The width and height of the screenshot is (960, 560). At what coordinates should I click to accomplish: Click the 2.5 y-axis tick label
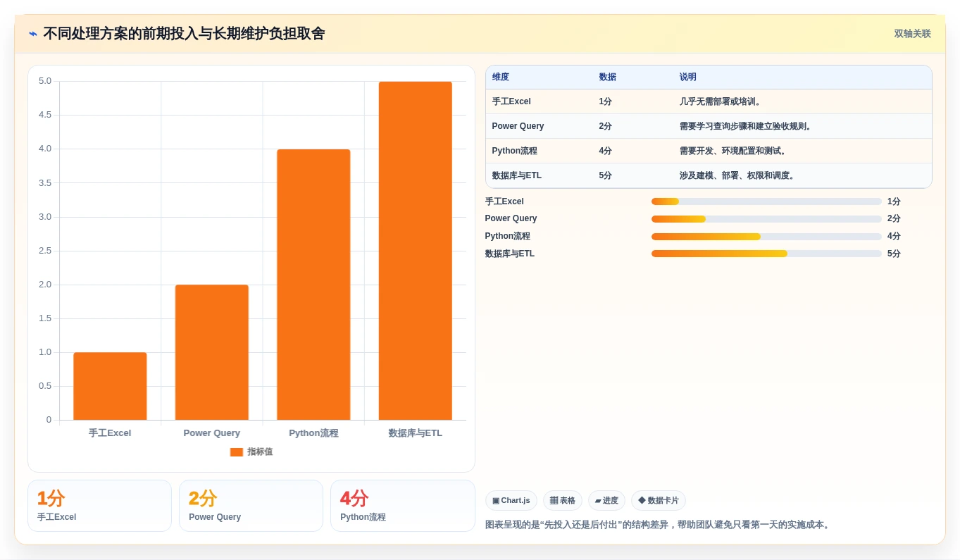(x=45, y=251)
